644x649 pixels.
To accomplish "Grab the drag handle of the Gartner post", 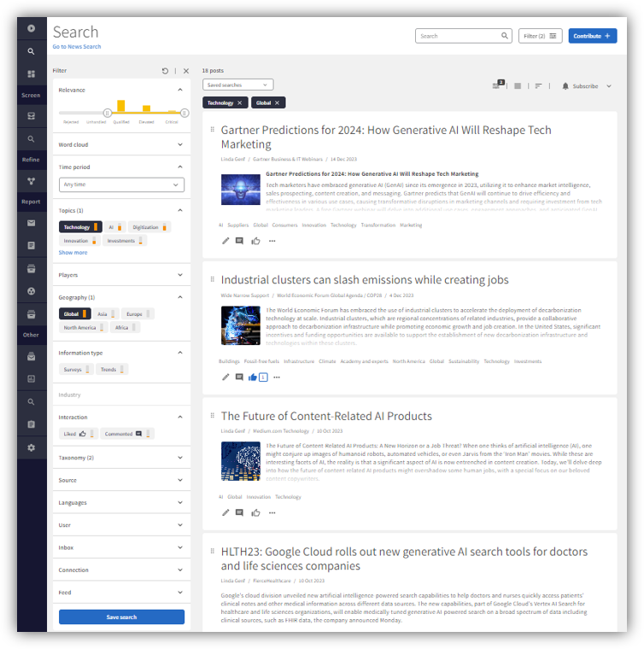I will click(213, 130).
